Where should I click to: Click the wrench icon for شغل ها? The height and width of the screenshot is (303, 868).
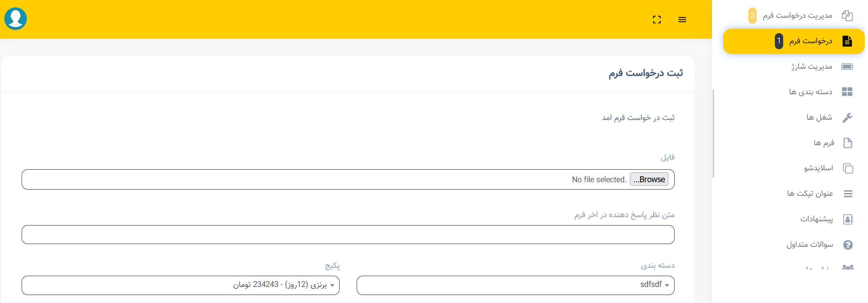(x=847, y=118)
